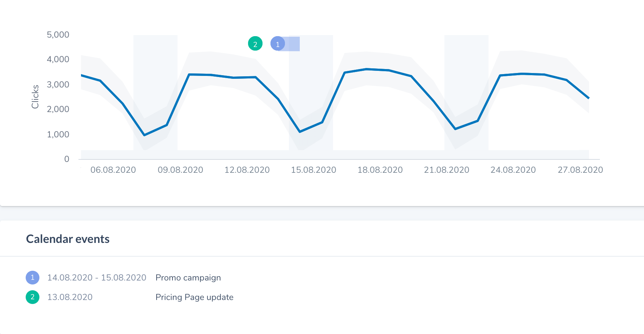This screenshot has width=644, height=334.
Task: Click the event date 13.08.2020 in list
Action: 70,297
